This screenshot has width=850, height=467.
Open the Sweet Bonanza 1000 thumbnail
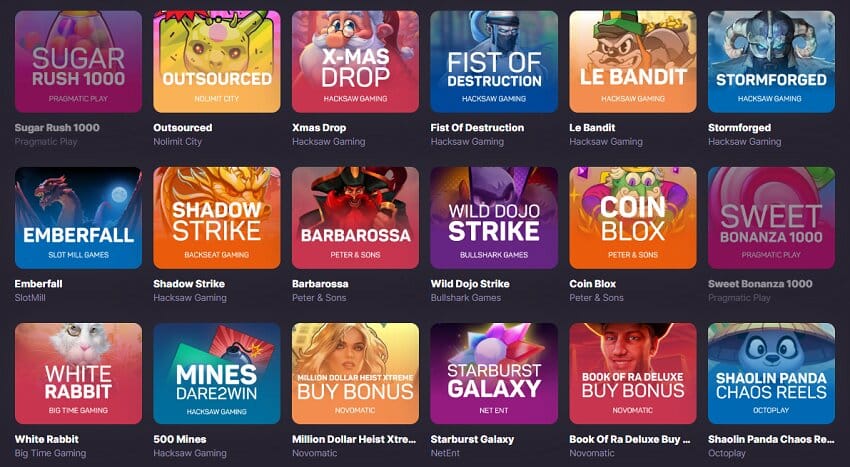click(x=771, y=217)
